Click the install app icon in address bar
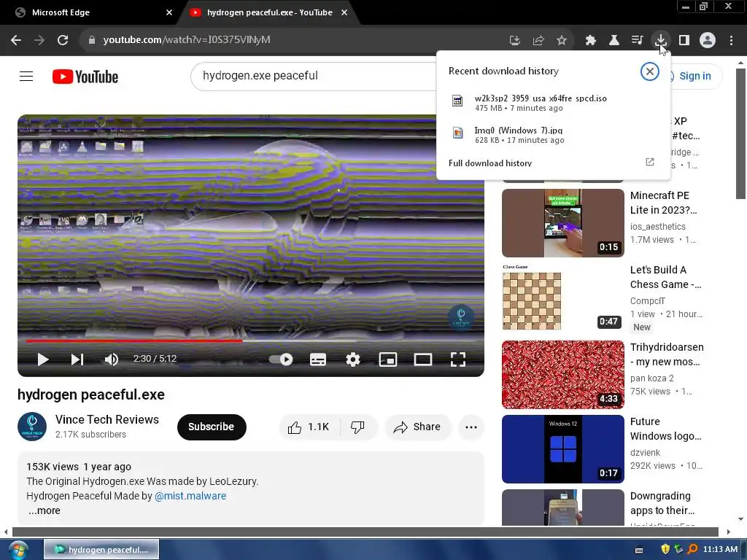 (514, 41)
